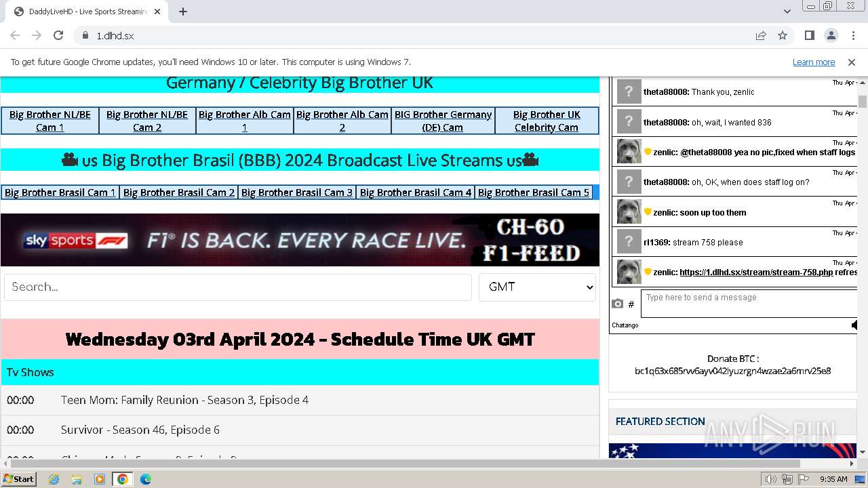This screenshot has width=868, height=488.
Task: Click zenlic's avatar on stream-758 message
Action: click(x=629, y=272)
